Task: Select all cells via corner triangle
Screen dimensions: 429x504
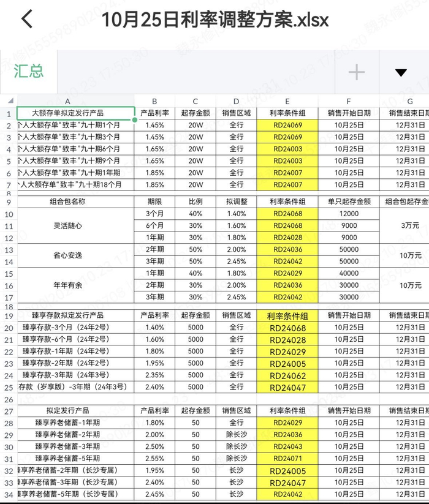Action: (x=10, y=100)
